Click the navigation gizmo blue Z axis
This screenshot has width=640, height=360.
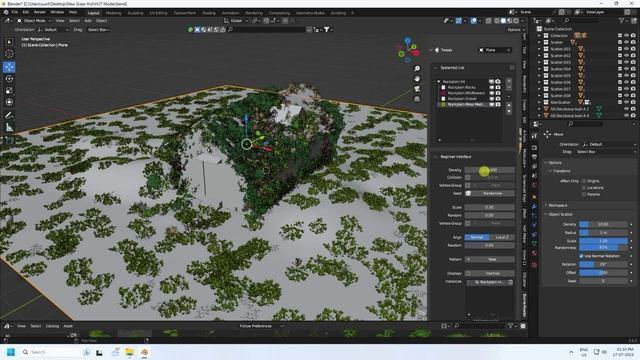(407, 41)
